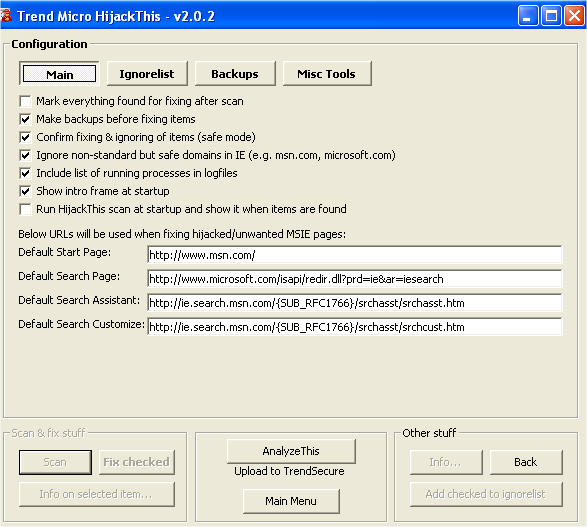Screen dimensions: 587x527
Task: Click the Default Search Assistant URL field
Action: point(355,303)
